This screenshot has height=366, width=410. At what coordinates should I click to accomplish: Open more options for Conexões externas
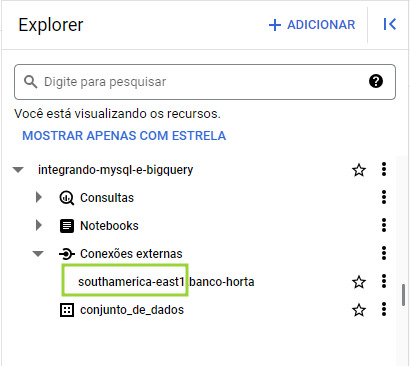coord(384,253)
